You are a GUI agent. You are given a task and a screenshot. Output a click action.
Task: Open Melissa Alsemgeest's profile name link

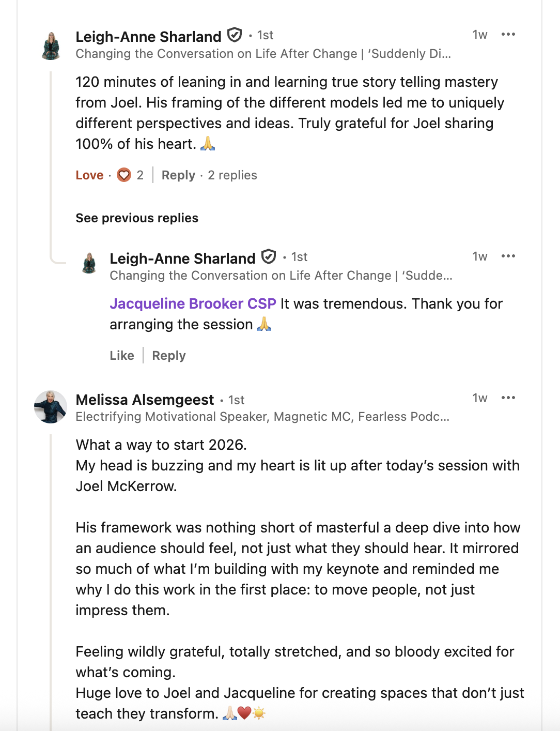(145, 400)
